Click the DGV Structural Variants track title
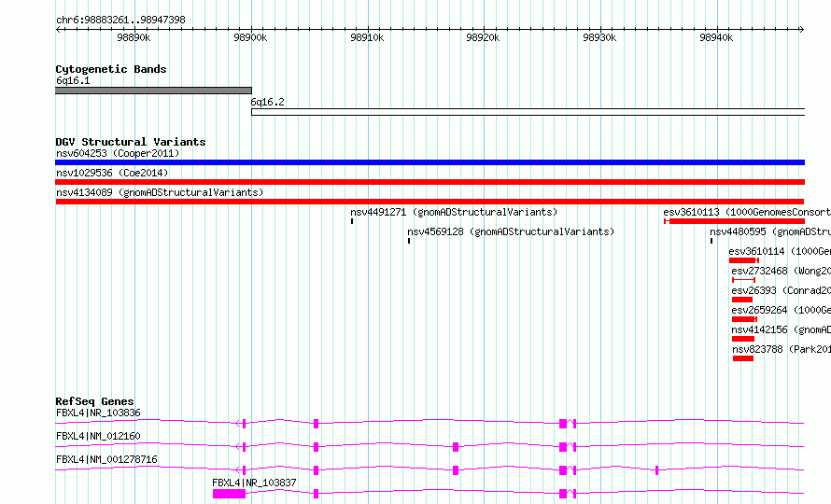 pyautogui.click(x=131, y=142)
